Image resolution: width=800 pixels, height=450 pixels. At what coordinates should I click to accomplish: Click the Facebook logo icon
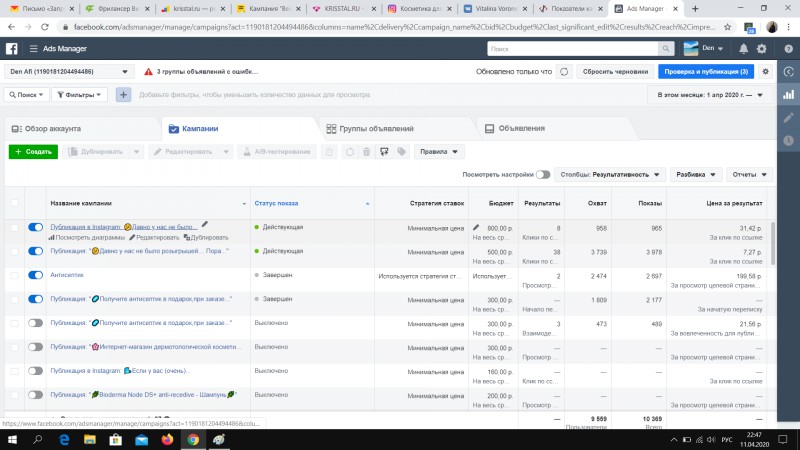click(x=12, y=48)
